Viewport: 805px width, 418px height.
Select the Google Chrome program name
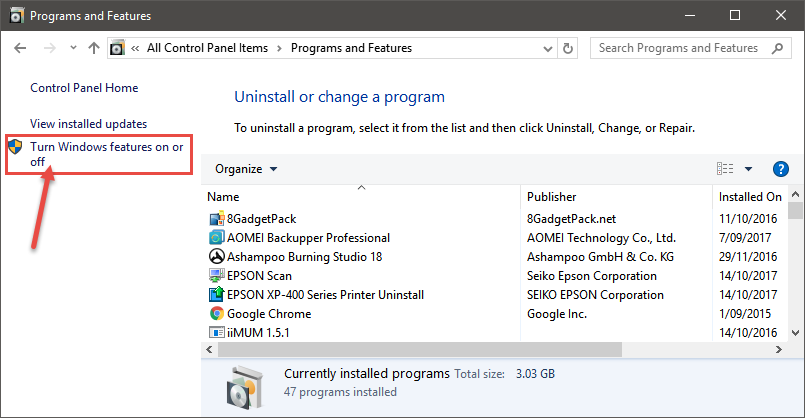269,314
